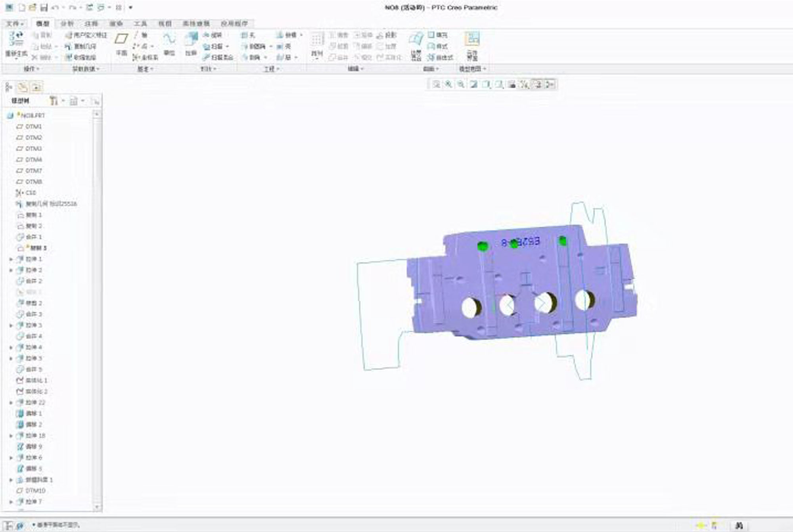Select NO8.PRT root in the model tree

pos(26,116)
